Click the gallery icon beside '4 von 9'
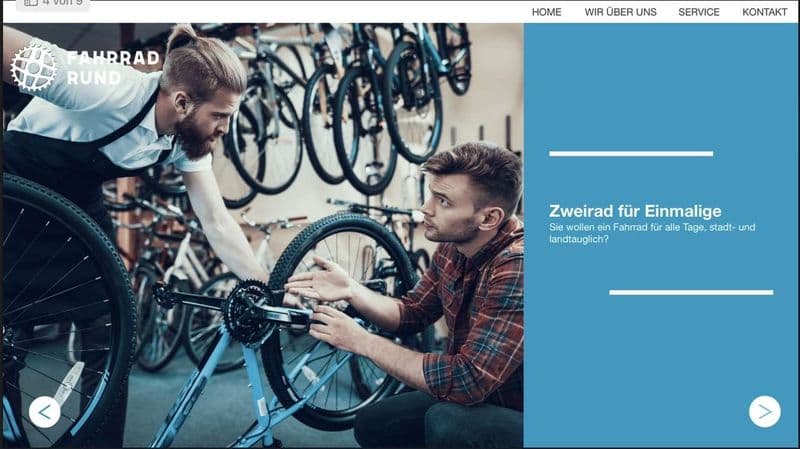This screenshot has width=800, height=449. coord(31,3)
